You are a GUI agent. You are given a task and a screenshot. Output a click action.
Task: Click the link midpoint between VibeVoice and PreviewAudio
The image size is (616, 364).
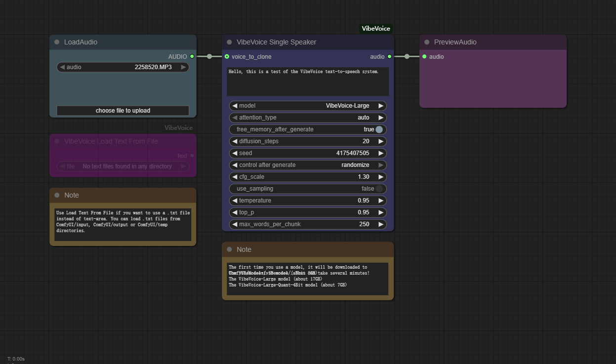(x=407, y=56)
